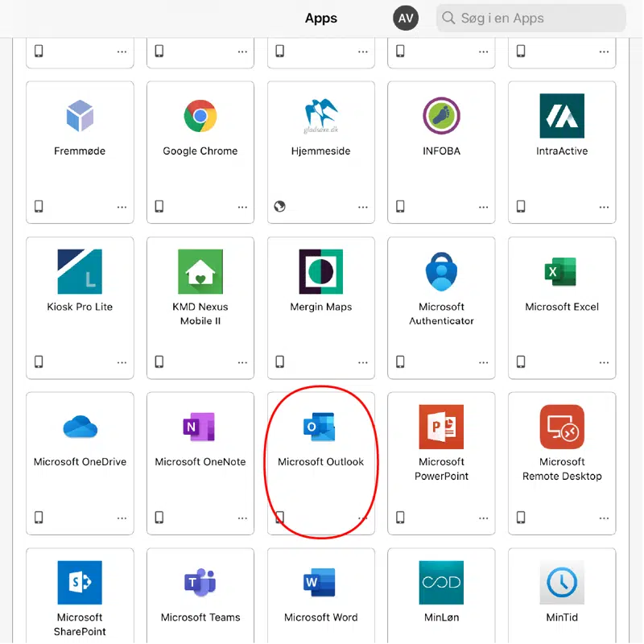Select the globe icon on the Hjemmeside tile
644x644 pixels.
pyautogui.click(x=280, y=206)
